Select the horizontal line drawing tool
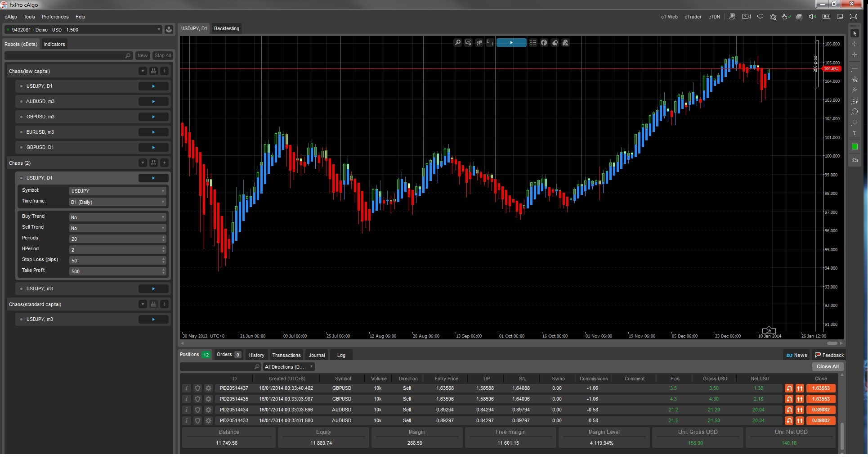The width and height of the screenshot is (868, 460). tap(855, 69)
